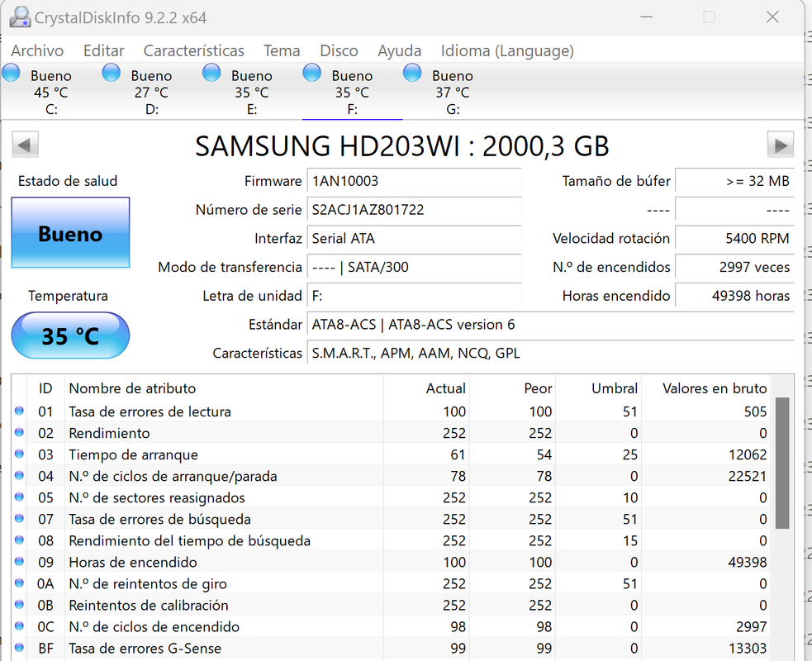Select the Tasa de errores de lectura row
The width and height of the screenshot is (812, 661).
(x=391, y=411)
